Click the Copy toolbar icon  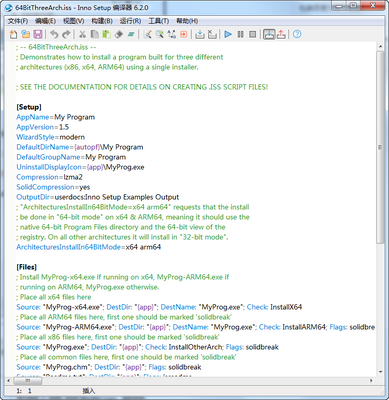point(95,34)
